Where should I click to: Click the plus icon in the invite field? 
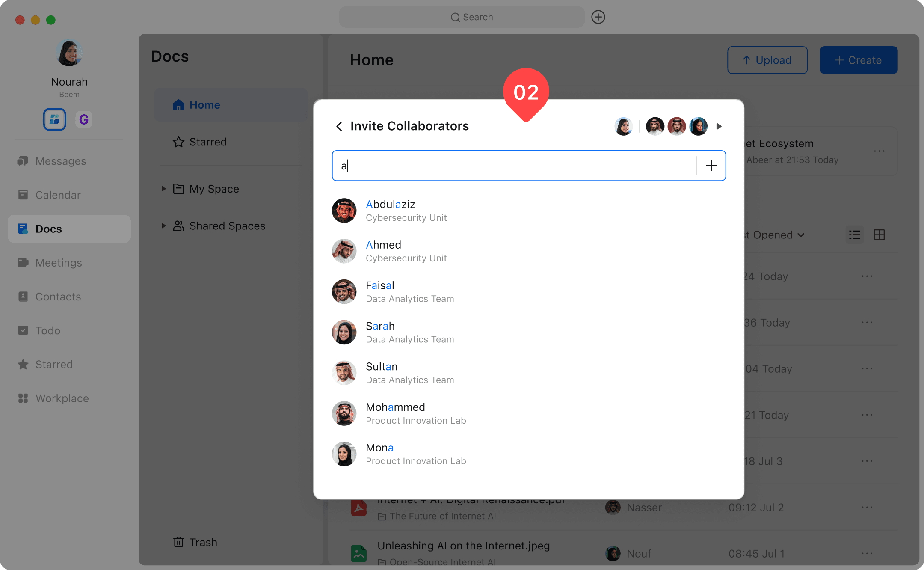click(711, 166)
